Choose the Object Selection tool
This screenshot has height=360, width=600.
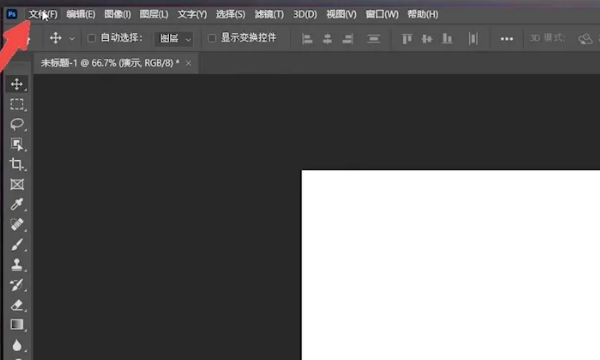click(x=17, y=144)
